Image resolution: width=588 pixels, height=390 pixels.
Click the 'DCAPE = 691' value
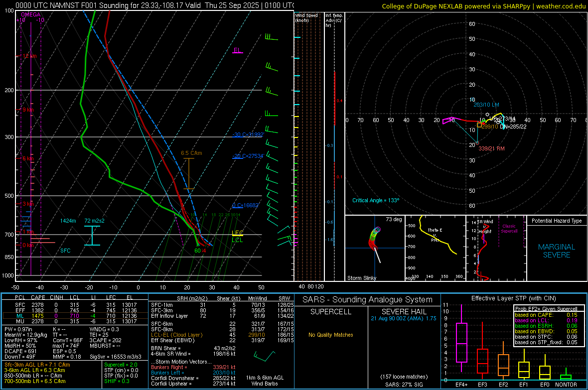point(21,351)
